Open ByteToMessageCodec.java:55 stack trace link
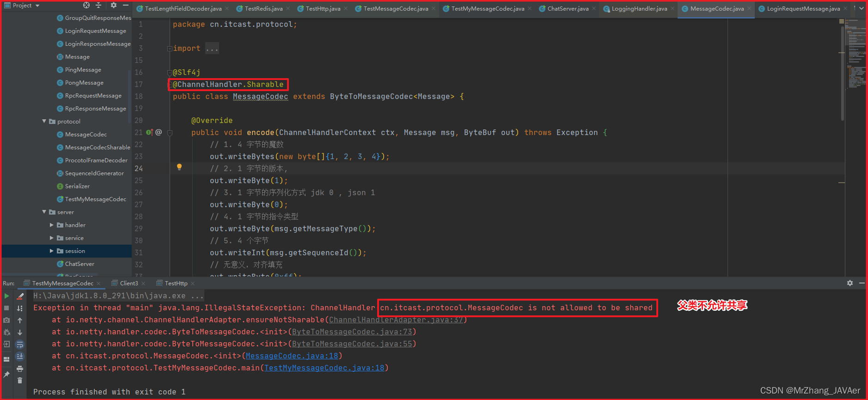The height and width of the screenshot is (400, 868). (352, 344)
